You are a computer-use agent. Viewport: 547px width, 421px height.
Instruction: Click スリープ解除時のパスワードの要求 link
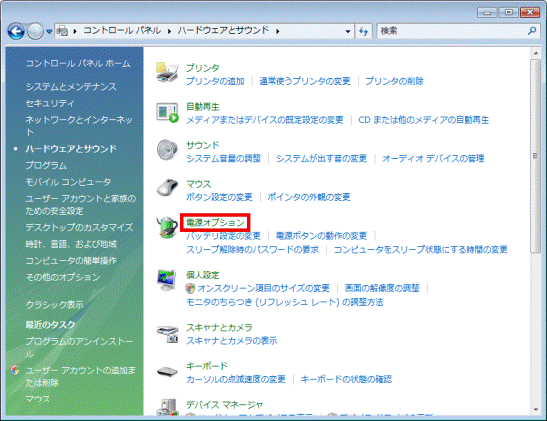[x=252, y=250]
